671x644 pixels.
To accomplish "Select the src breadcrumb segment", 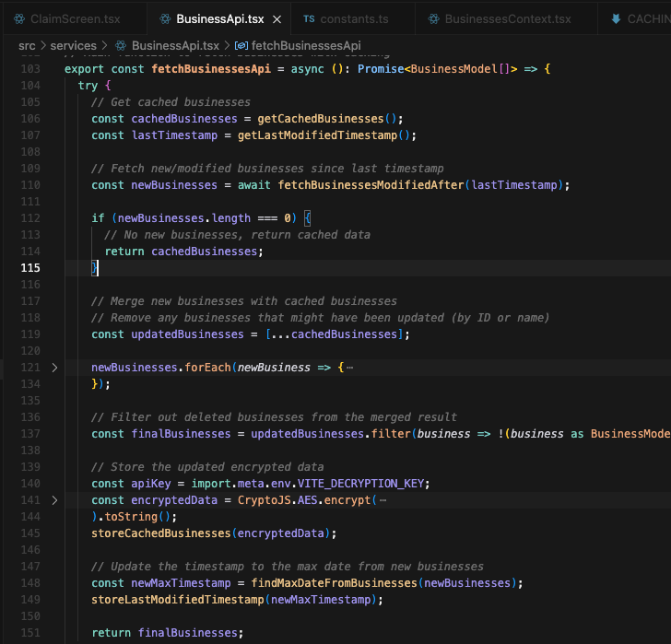I will pos(27,46).
